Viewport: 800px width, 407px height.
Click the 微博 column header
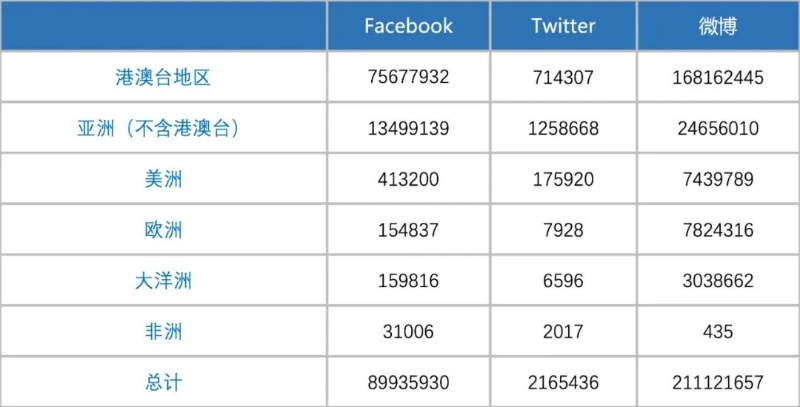point(718,26)
